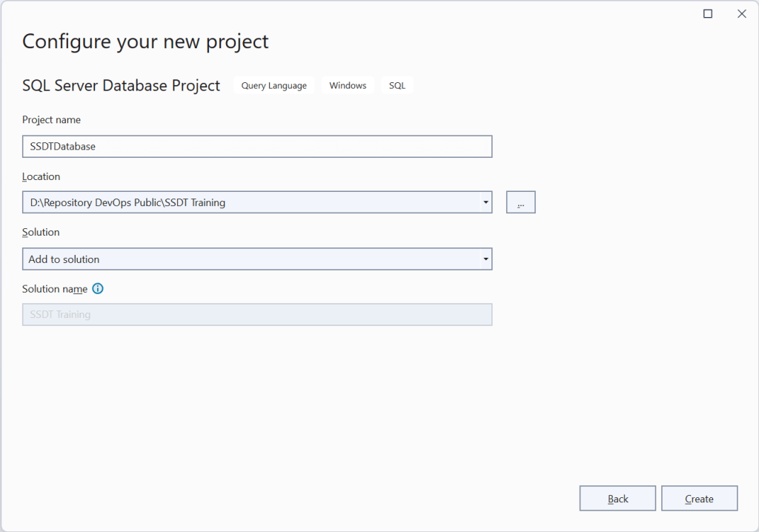The height and width of the screenshot is (532, 759).
Task: Click the 'SQL' tag
Action: tap(397, 85)
